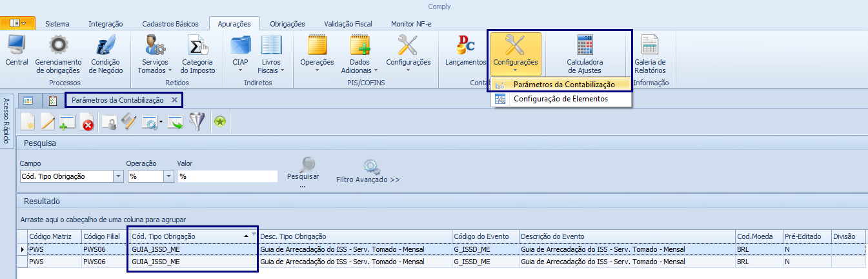Viewport: 868px width, 279px height.
Task: Click the funnel filter toolbar icon
Action: [196, 122]
